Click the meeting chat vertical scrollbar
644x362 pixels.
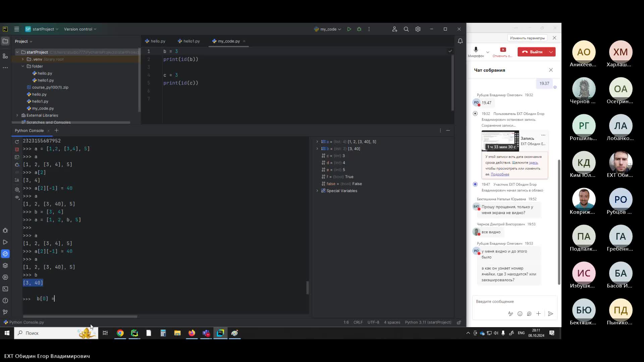click(x=559, y=222)
